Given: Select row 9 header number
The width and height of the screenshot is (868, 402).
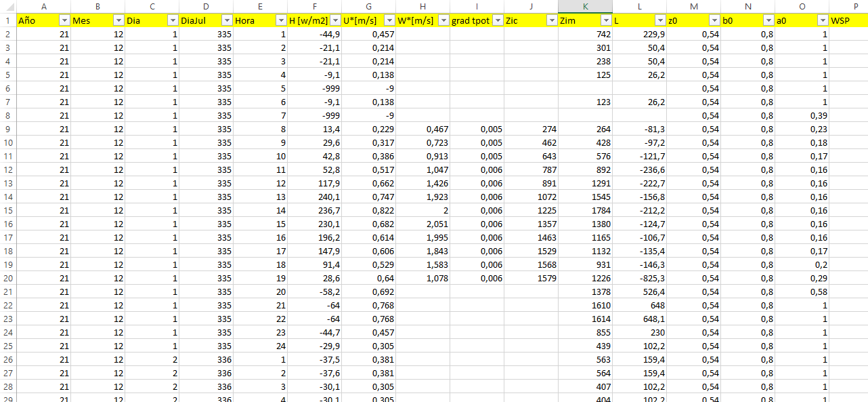Looking at the screenshot, I should pos(7,129).
